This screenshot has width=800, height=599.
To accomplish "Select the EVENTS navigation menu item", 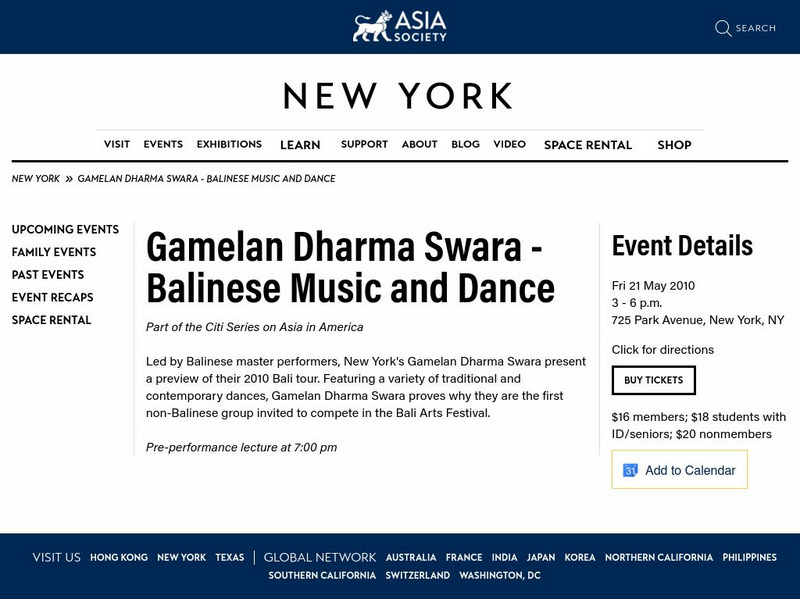I will 163,144.
